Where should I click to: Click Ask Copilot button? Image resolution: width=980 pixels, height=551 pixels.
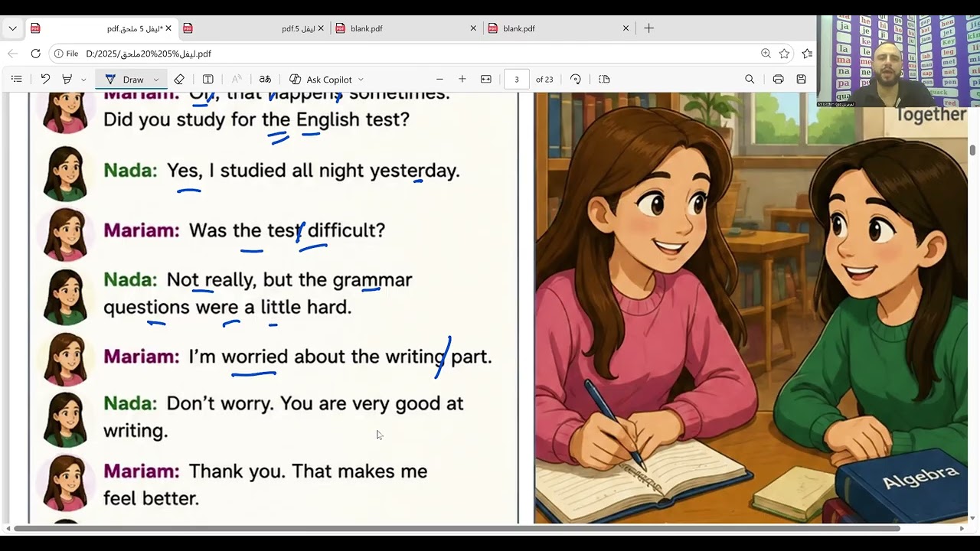320,80
